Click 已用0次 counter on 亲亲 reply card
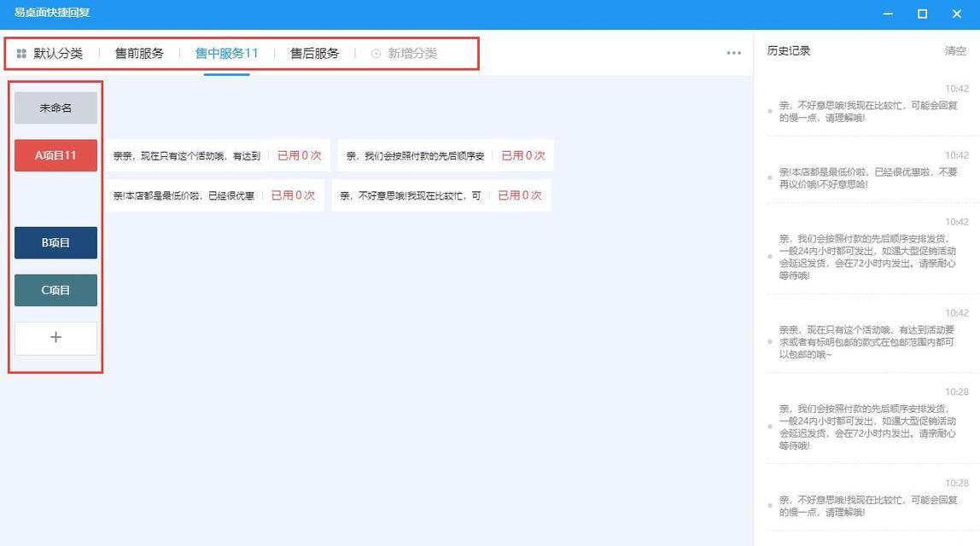 300,155
